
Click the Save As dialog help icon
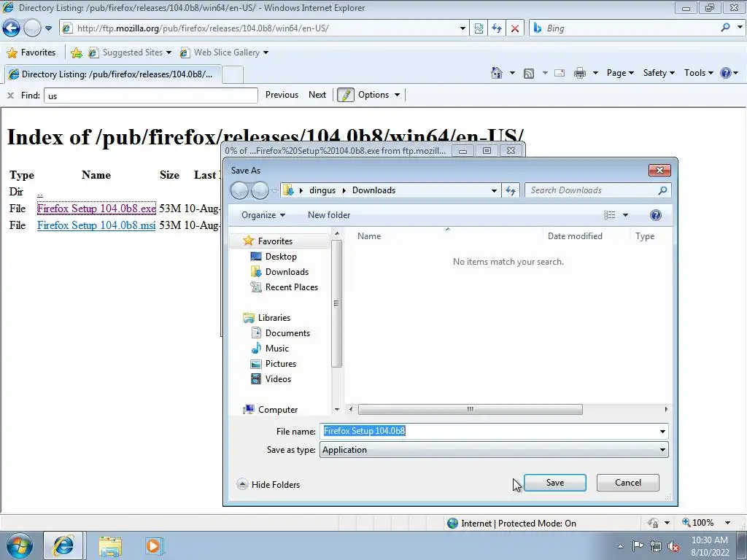(x=656, y=215)
